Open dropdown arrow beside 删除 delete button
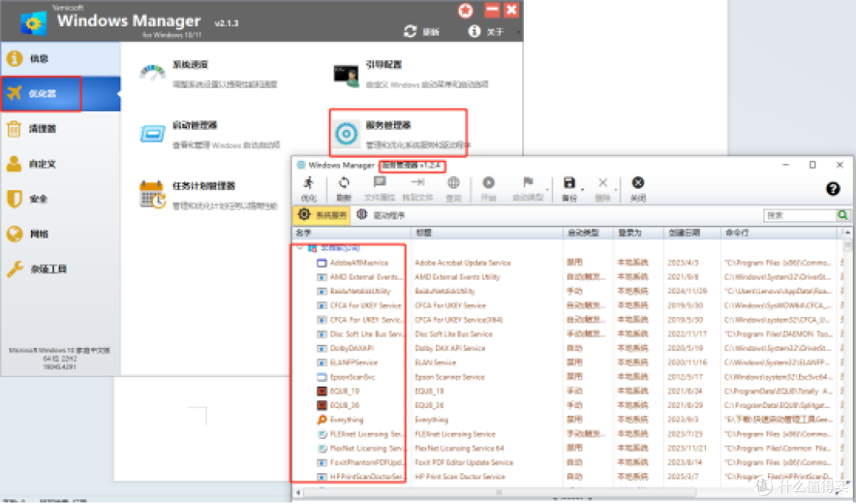Image resolution: width=856 pixels, height=504 pixels. coord(616,190)
